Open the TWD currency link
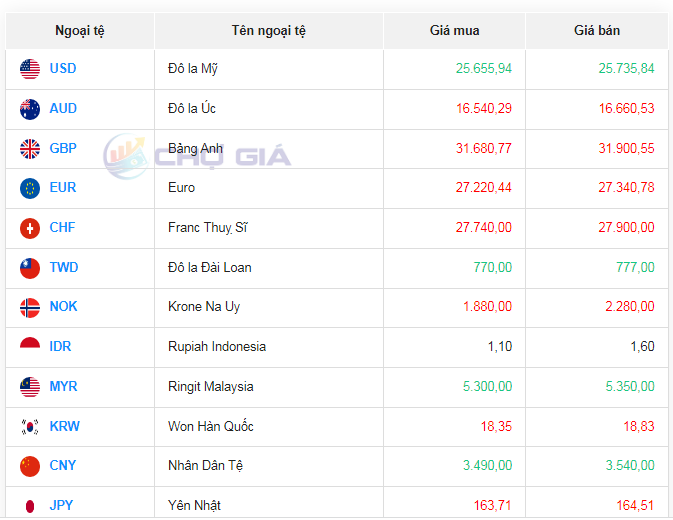The height and width of the screenshot is (520, 673). [64, 268]
